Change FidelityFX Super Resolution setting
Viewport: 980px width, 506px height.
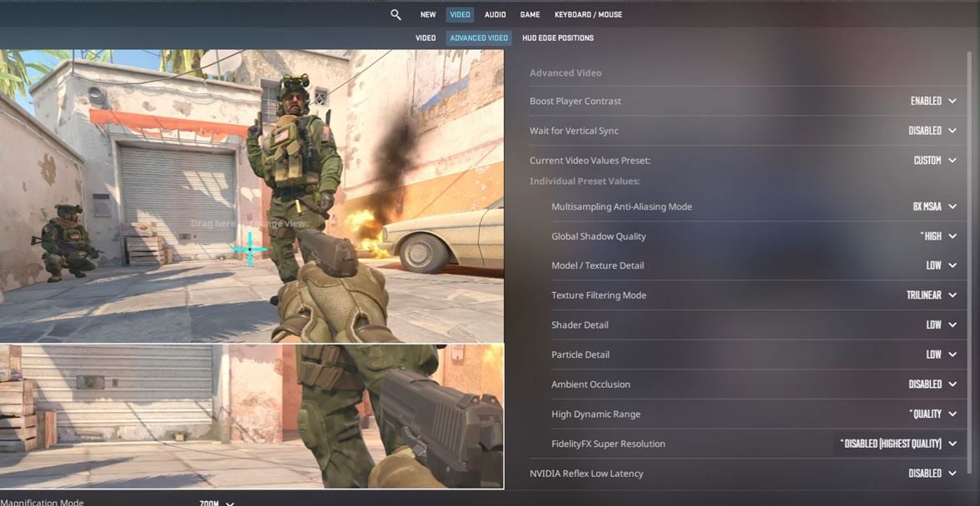tap(898, 444)
